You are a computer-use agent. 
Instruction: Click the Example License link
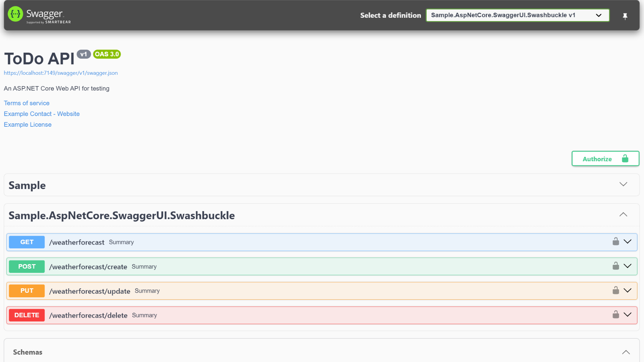point(28,125)
